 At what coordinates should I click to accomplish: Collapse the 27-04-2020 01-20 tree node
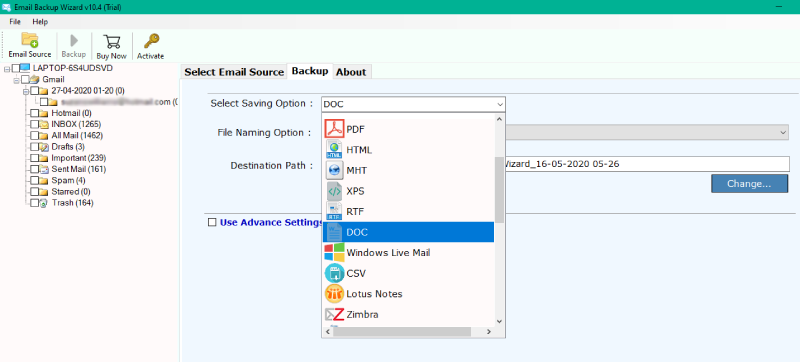pos(26,91)
